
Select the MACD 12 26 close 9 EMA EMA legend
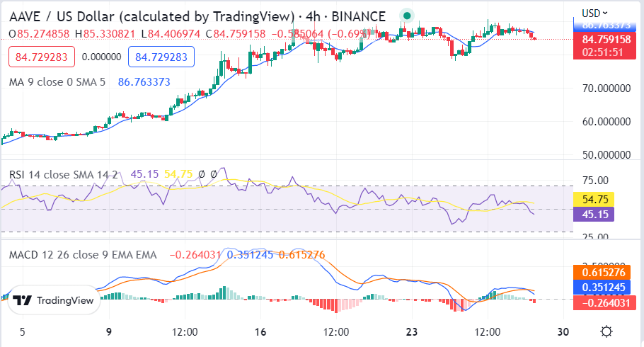[83, 255]
